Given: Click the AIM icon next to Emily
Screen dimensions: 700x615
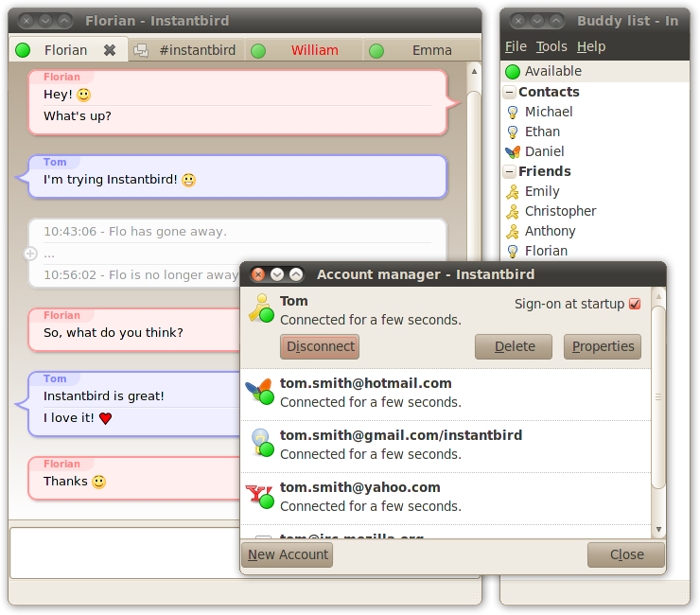Looking at the screenshot, I should click(512, 191).
